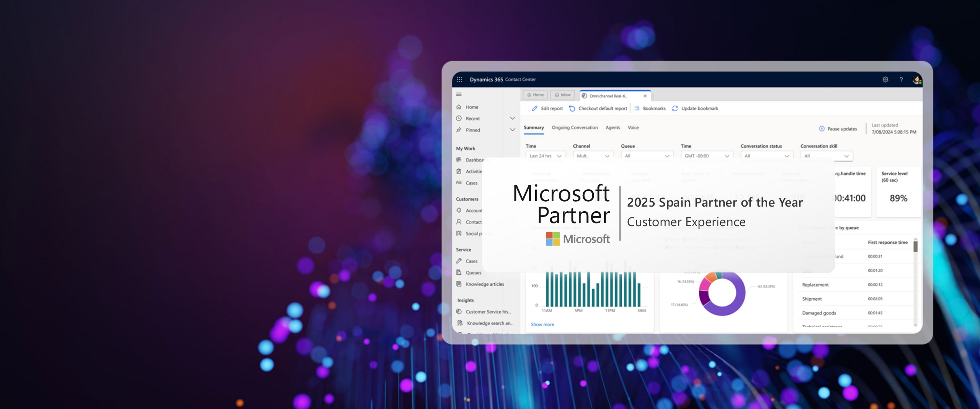The height and width of the screenshot is (409, 980).
Task: Click Checkout default report
Action: pyautogui.click(x=602, y=109)
